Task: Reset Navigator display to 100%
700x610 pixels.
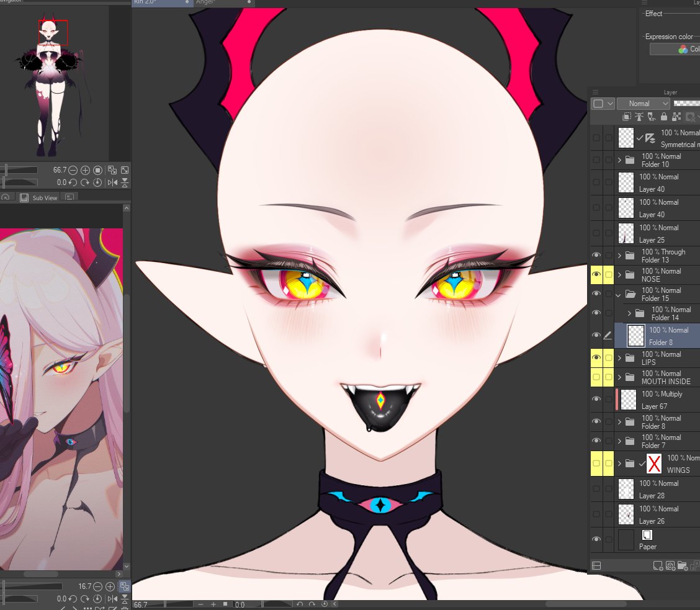Action: 98,170
